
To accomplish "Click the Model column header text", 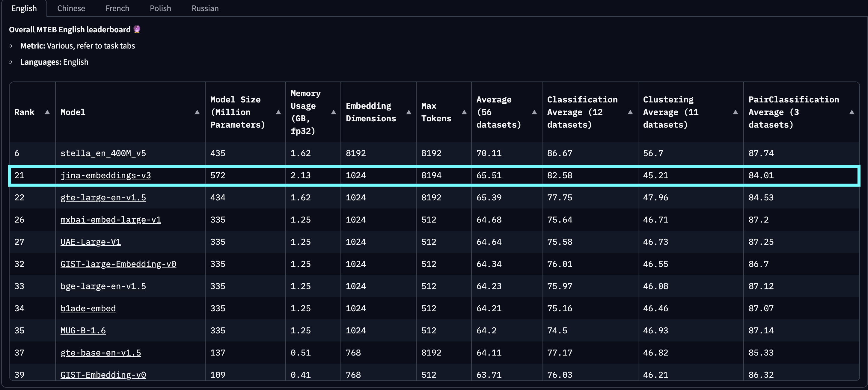I will pyautogui.click(x=73, y=112).
